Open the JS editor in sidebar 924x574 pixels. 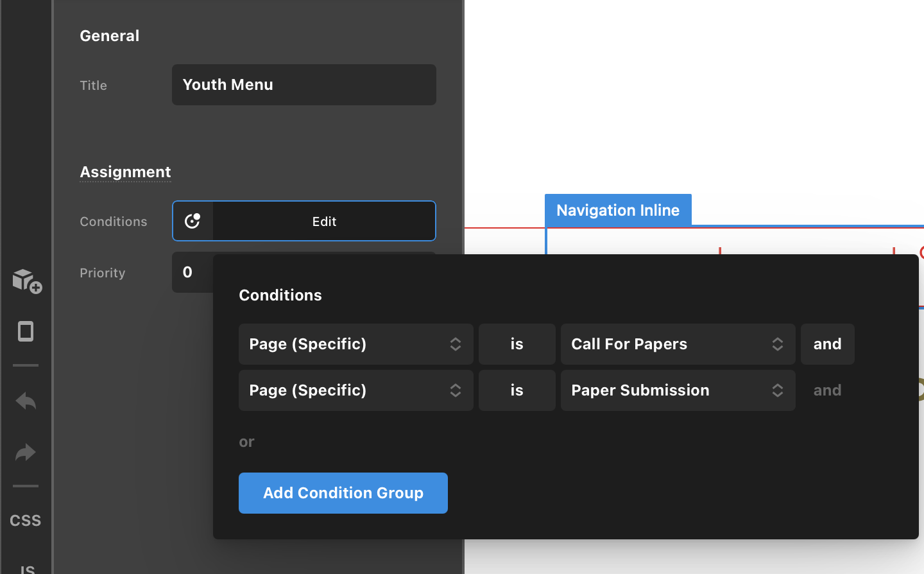pyautogui.click(x=27, y=569)
